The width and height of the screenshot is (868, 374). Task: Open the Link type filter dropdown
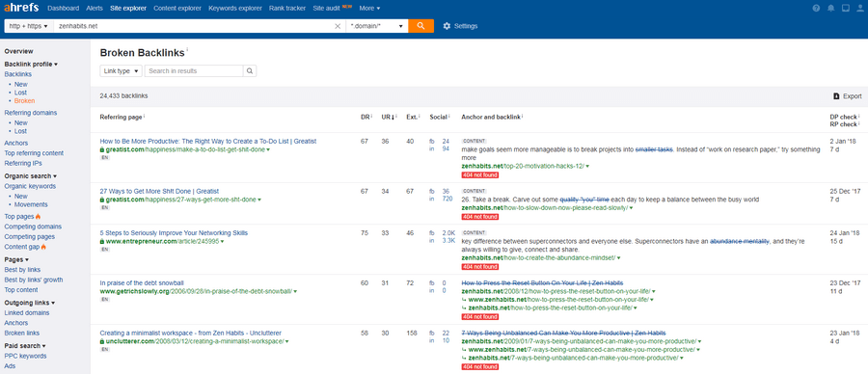[121, 70]
